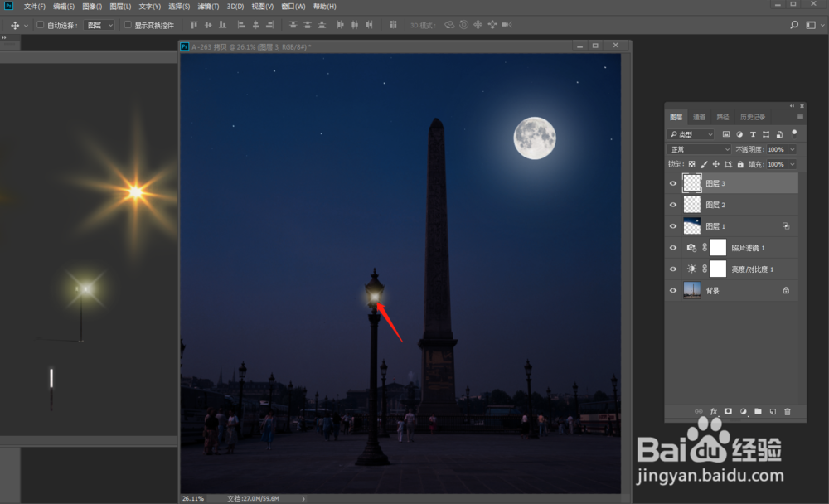Open blend mode 正常 dropdown
The height and width of the screenshot is (504, 829).
pyautogui.click(x=698, y=150)
